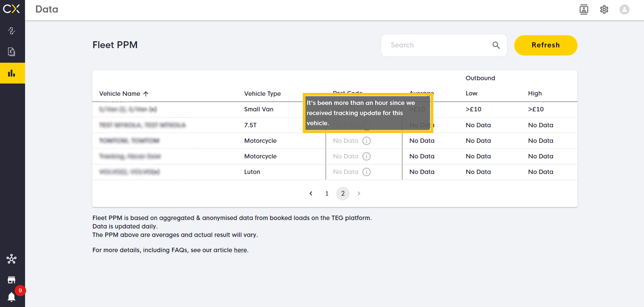This screenshot has width=644, height=307.
Task: Click info icon in last Motorcycle row
Action: tap(366, 156)
